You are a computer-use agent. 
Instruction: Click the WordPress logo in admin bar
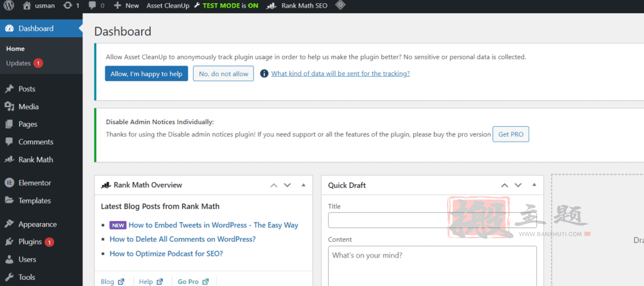9,6
